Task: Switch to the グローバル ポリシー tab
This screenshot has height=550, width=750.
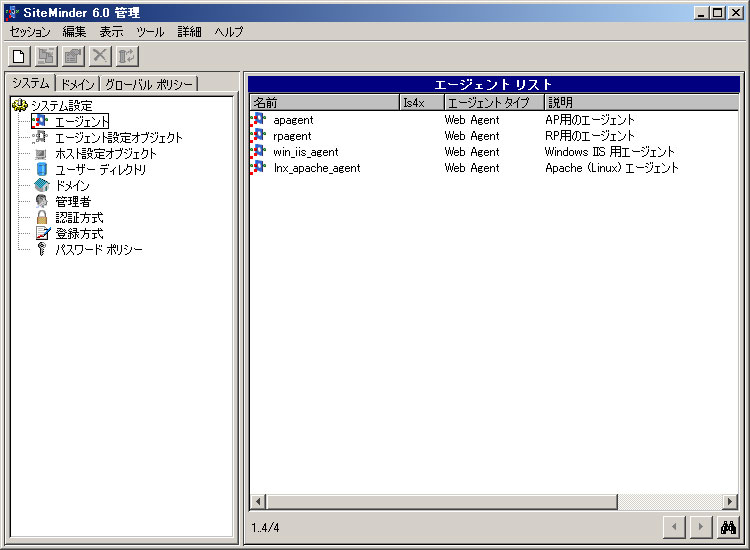Action: [x=149, y=85]
